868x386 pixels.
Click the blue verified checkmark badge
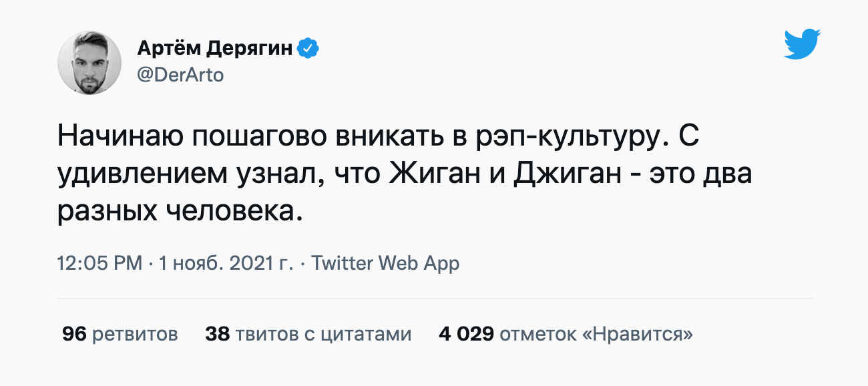click(307, 49)
